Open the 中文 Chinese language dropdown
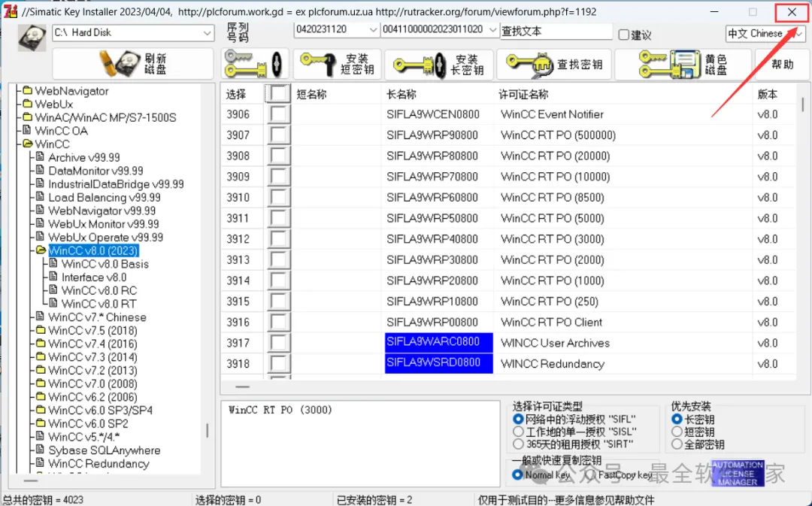Screen dimensions: 812x506 765,34
